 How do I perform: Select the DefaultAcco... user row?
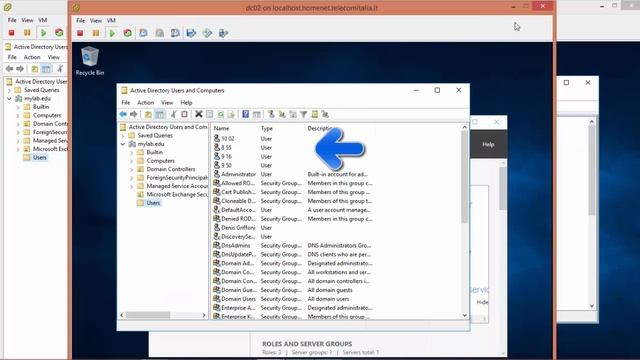(x=292, y=210)
